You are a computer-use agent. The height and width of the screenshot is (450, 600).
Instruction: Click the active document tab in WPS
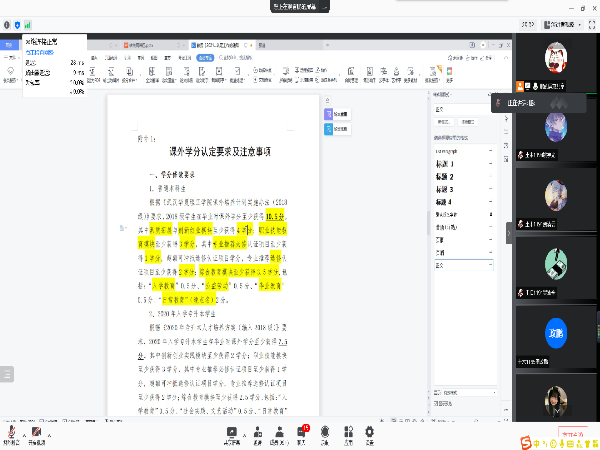coord(222,46)
